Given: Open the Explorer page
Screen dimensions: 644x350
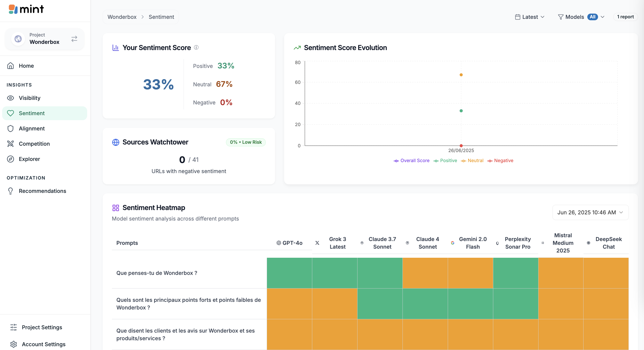Looking at the screenshot, I should (45, 159).
